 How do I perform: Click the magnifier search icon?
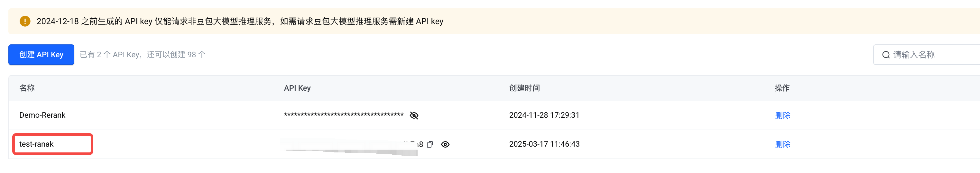(886, 55)
